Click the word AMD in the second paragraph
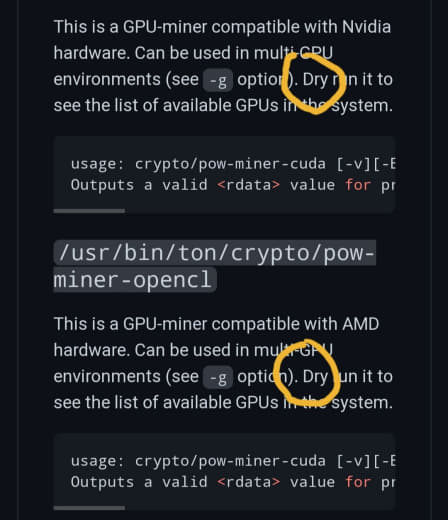The height and width of the screenshot is (520, 448). (x=361, y=324)
